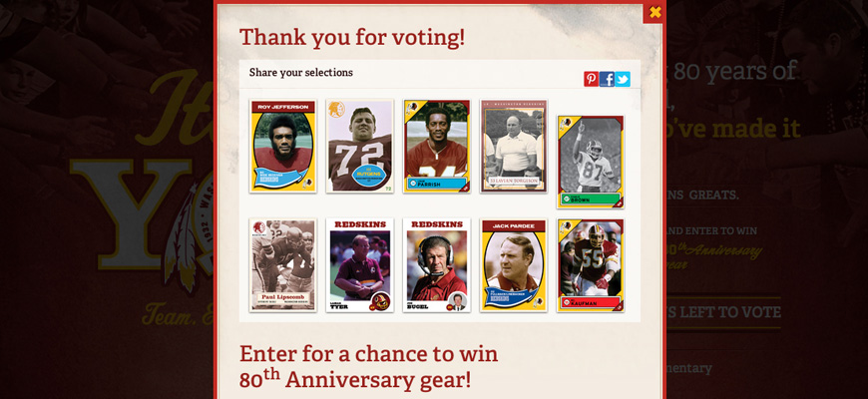Open the number 72 Rutgens card
The height and width of the screenshot is (399, 868).
click(360, 146)
